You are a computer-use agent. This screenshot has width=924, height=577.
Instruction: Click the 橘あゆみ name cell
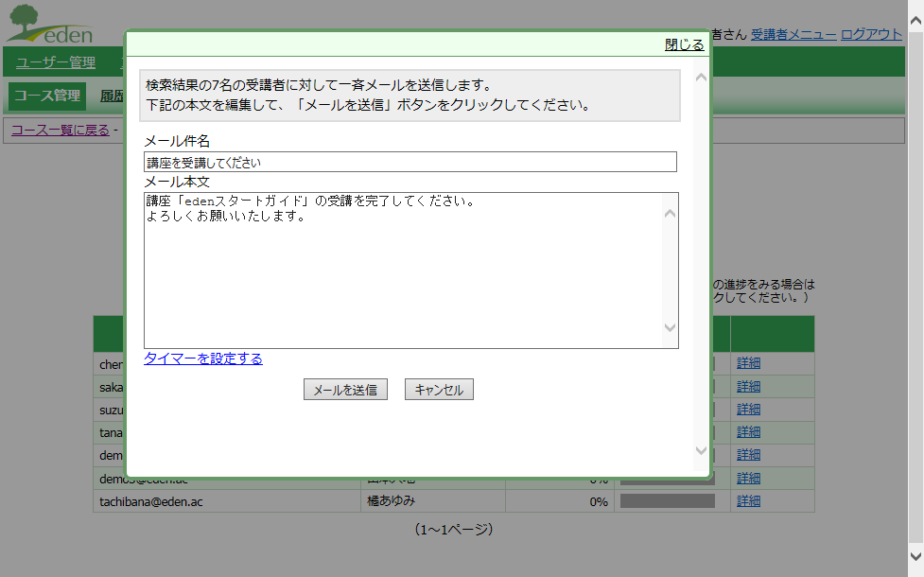click(x=433, y=501)
